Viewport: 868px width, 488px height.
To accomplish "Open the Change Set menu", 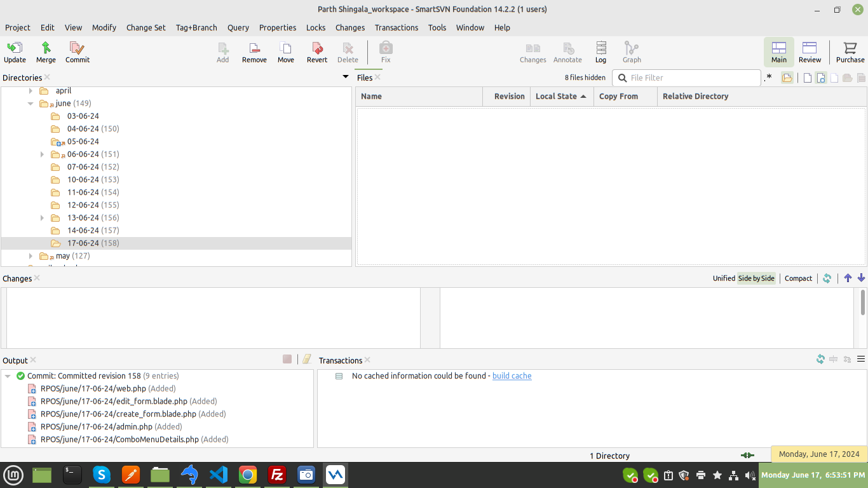I will (x=146, y=27).
